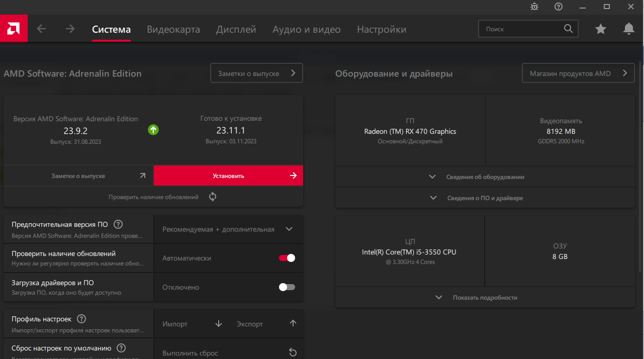This screenshot has width=644, height=359.
Task: Click the search magnifier icon
Action: click(568, 29)
